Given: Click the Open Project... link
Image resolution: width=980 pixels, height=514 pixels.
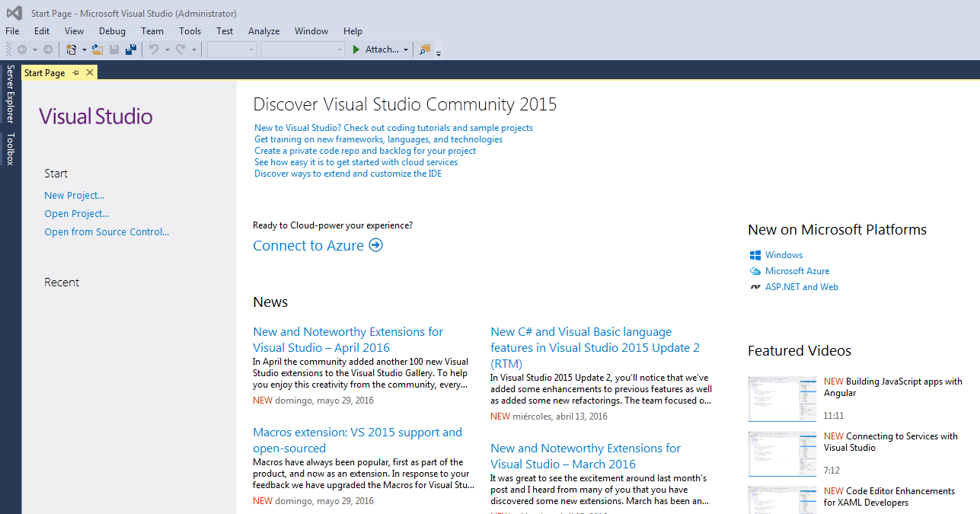Looking at the screenshot, I should point(77,214).
